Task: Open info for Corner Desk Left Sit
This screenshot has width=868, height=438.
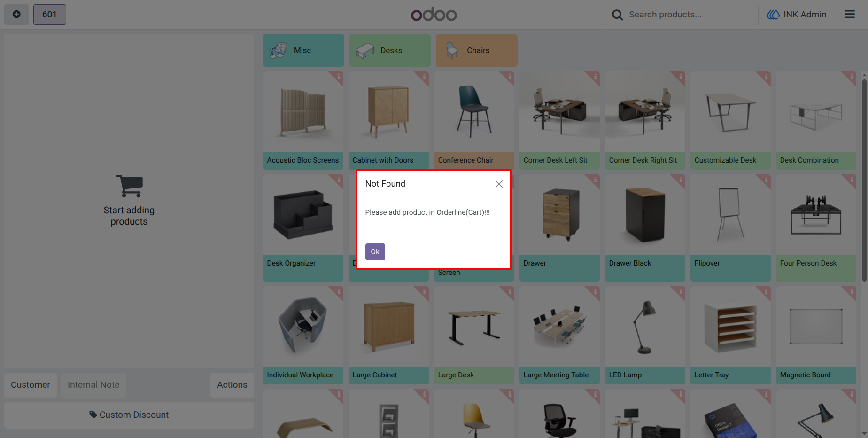Action: tap(594, 77)
